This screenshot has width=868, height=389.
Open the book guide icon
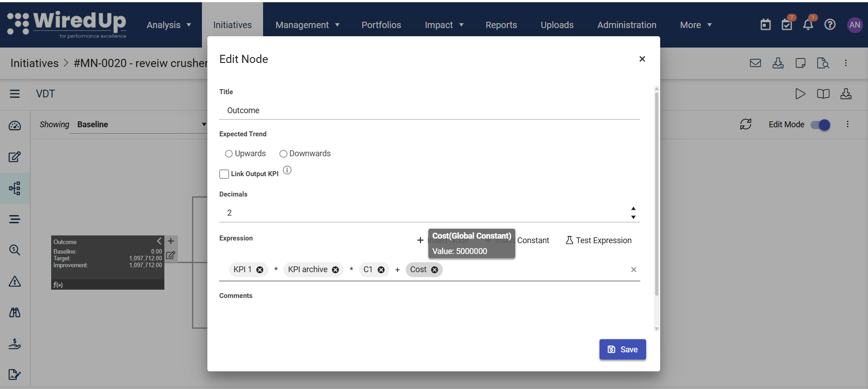click(823, 94)
